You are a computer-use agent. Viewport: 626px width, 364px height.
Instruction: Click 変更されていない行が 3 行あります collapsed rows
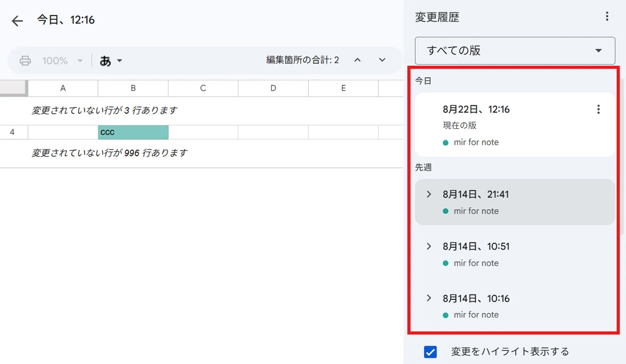point(104,111)
